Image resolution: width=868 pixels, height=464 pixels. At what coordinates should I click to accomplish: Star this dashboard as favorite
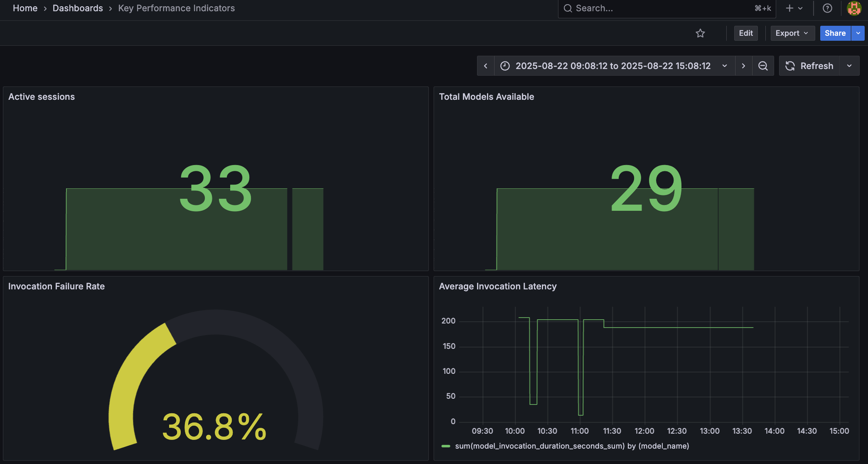click(700, 33)
